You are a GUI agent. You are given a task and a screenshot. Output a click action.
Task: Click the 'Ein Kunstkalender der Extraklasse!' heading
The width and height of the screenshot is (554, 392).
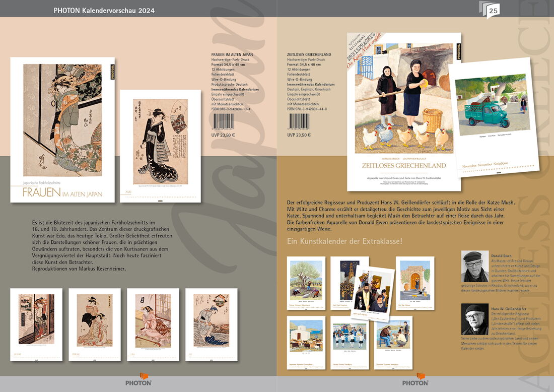[x=344, y=241]
